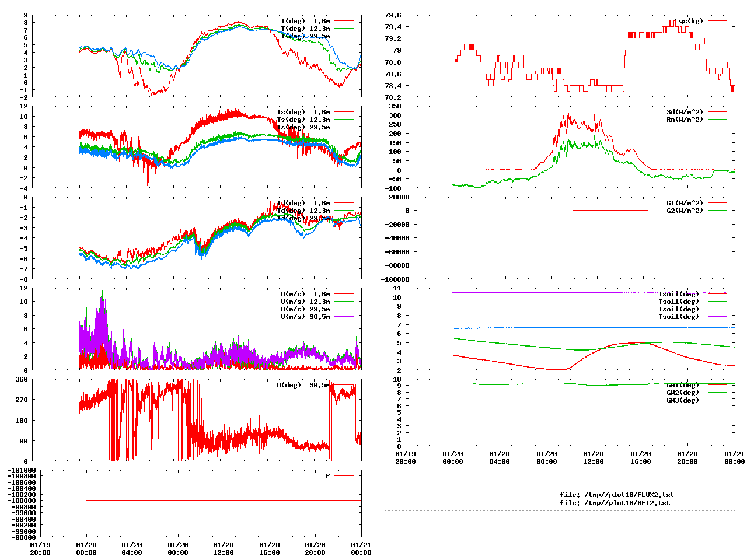Click the green line sample beside "Rn(W/m^2)"
Image resolution: width=747 pixels, height=560 pixels.
[x=717, y=120]
